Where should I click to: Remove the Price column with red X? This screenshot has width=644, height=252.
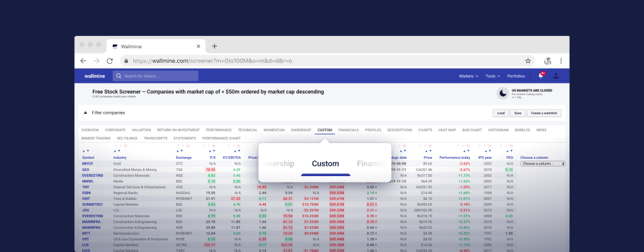(x=430, y=145)
